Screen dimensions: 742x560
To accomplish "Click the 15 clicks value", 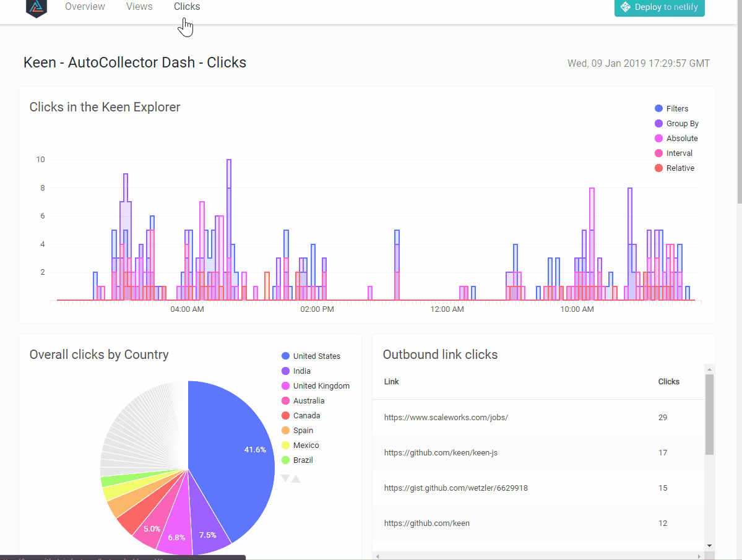I will tap(663, 488).
